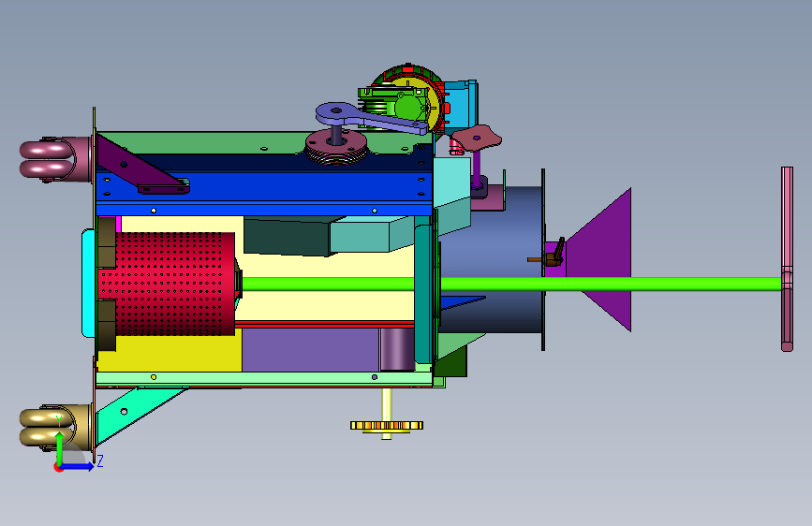
Task: Select the long bright green shaft
Action: [511, 284]
